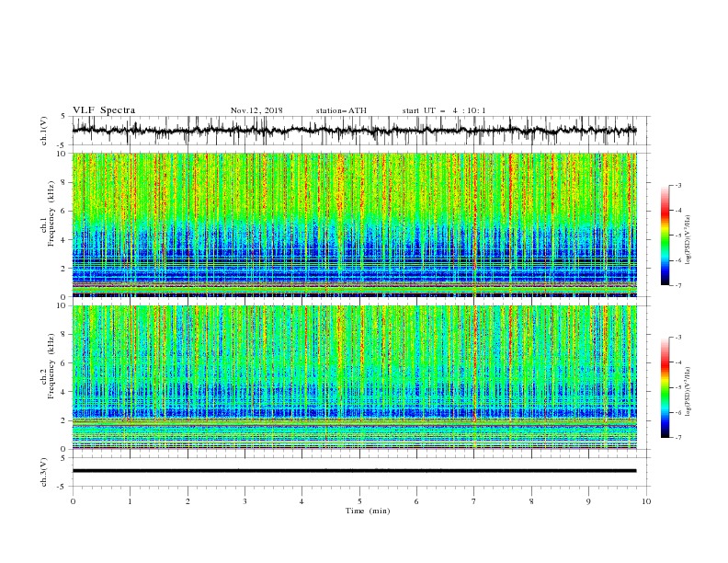The height and width of the screenshot is (563, 728).
Task: Click the "-3" label on the lower colorbar
Action: click(x=677, y=338)
